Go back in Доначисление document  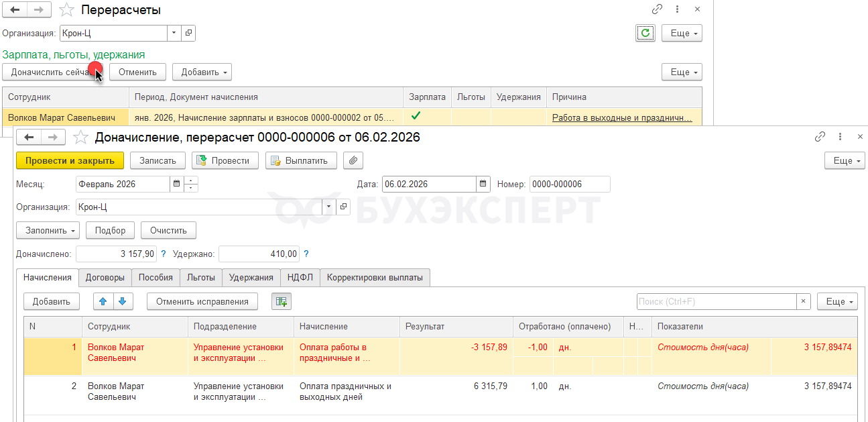[29, 138]
